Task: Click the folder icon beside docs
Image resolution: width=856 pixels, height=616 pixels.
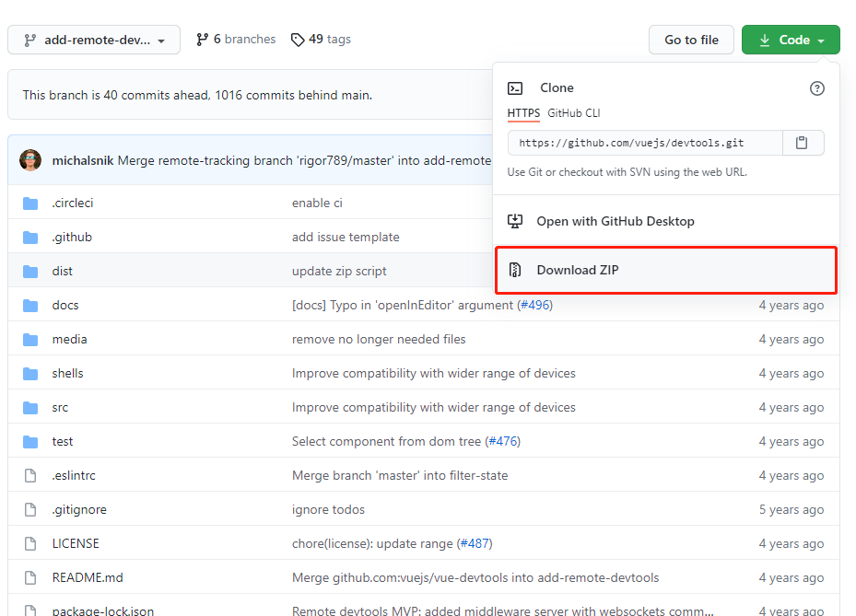Action: (x=30, y=306)
